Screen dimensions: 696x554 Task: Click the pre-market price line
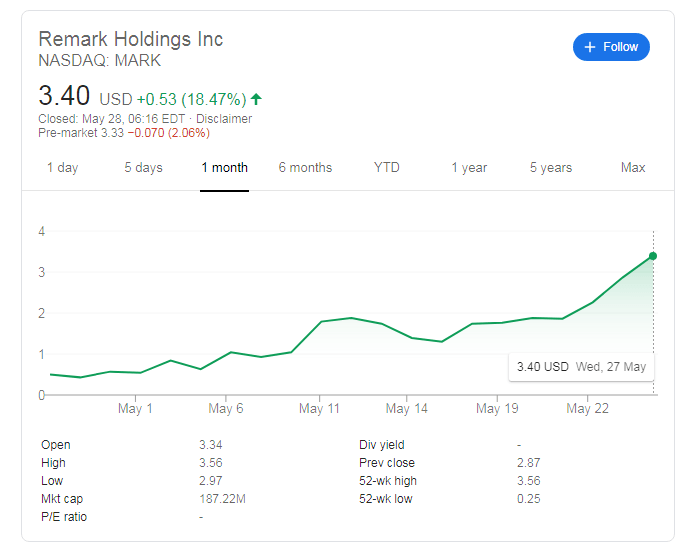[x=108, y=132]
